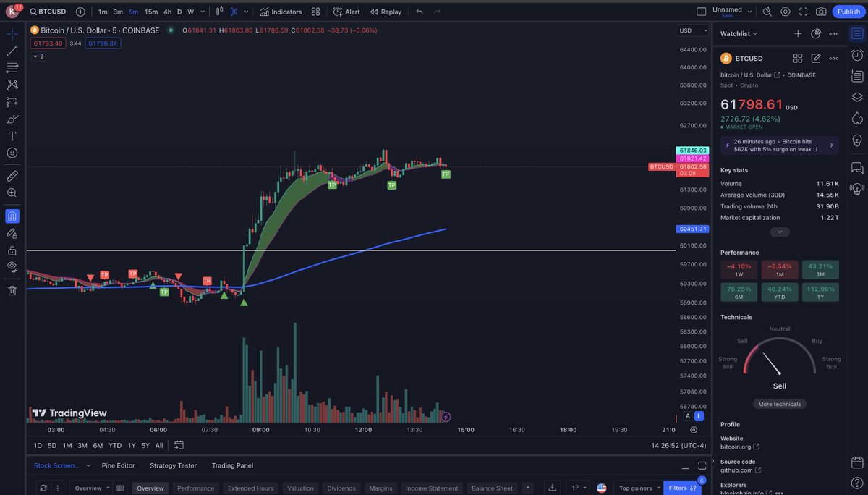Image resolution: width=868 pixels, height=495 pixels.
Task: Expand the collapsed indicators legend showing 2
Action: click(x=38, y=56)
